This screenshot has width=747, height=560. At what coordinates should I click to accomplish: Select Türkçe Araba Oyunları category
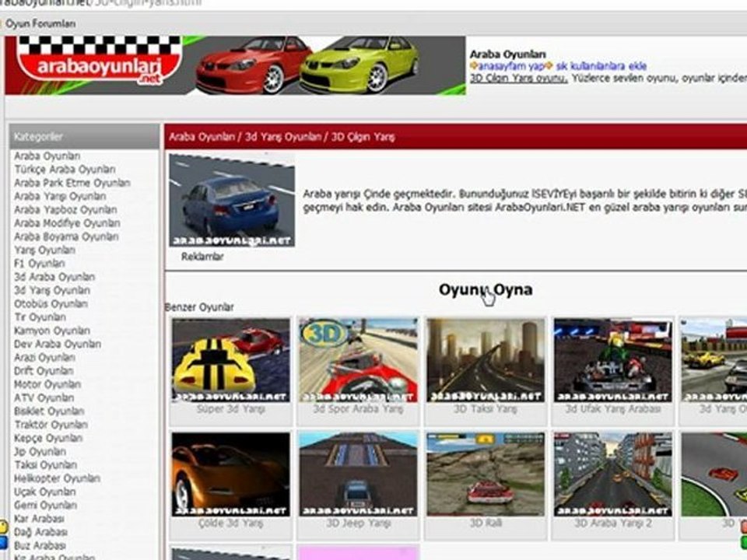pos(65,170)
